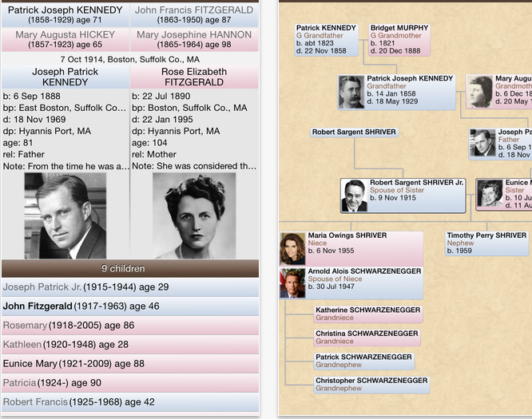The image size is (532, 419).
Task: Click Arnold Schwarzenegger's photo thumbnail
Action: 292,283
